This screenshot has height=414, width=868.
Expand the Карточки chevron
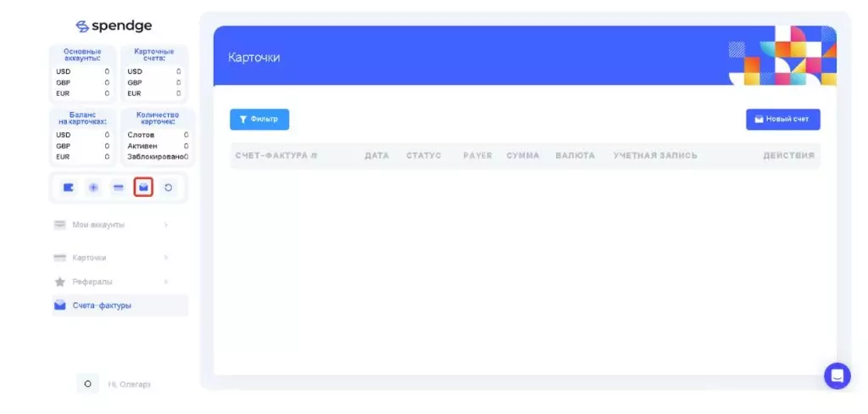(165, 258)
